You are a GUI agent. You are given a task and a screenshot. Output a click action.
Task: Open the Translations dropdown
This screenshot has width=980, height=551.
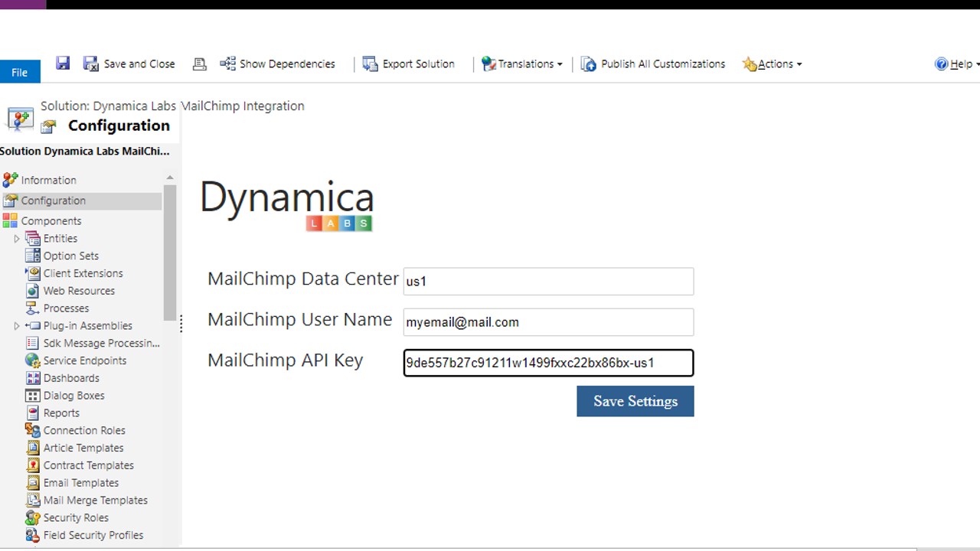522,64
